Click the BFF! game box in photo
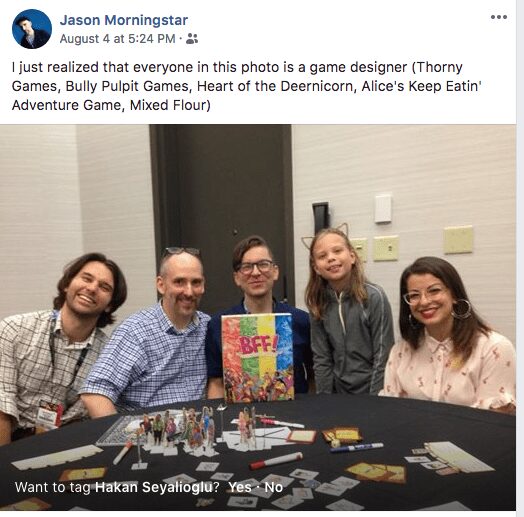This screenshot has height=517, width=524. click(258, 358)
